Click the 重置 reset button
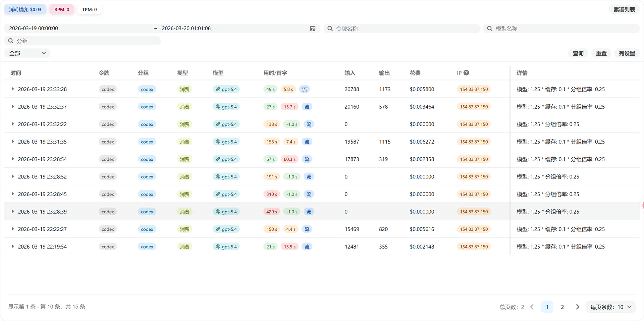This screenshot has height=321, width=644. [x=601, y=53]
